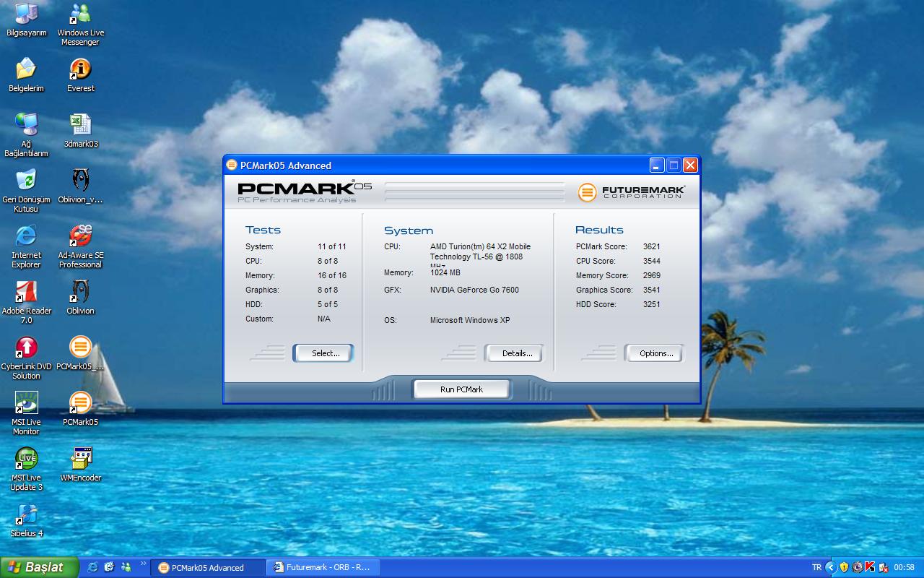Launch Windows Live Messenger from desktop
Viewport: 924px width, 578px height.
tap(80, 24)
